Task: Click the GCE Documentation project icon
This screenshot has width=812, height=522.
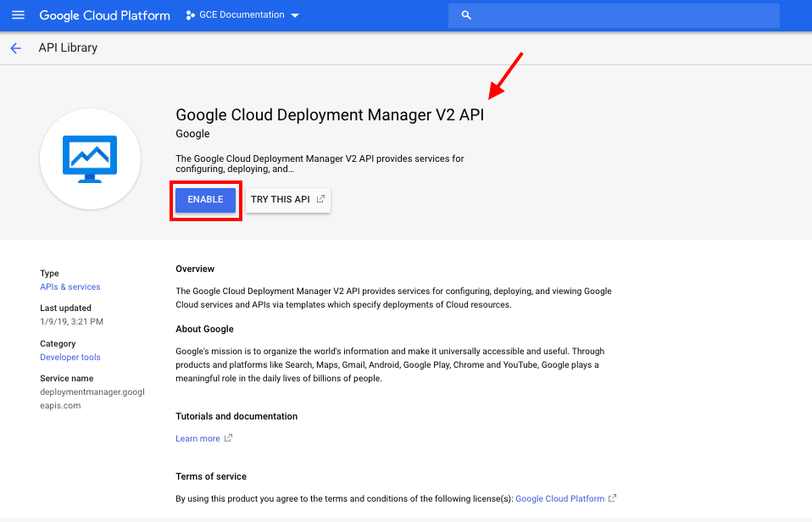Action: coord(190,15)
